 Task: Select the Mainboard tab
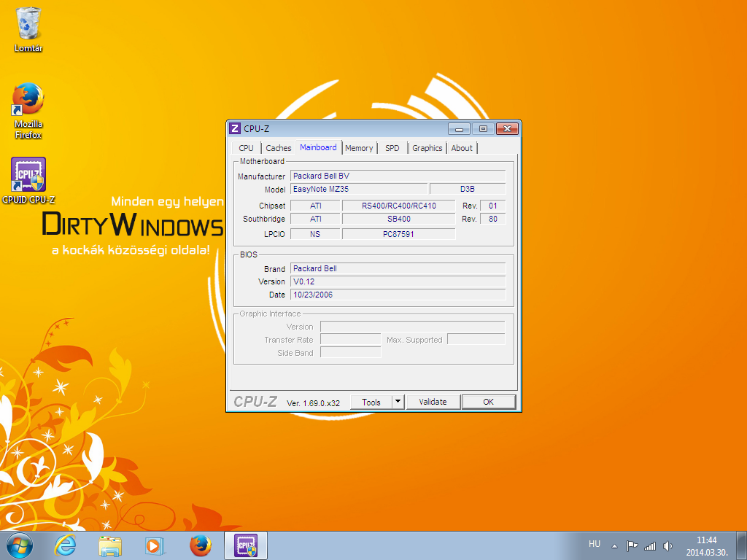(x=318, y=147)
